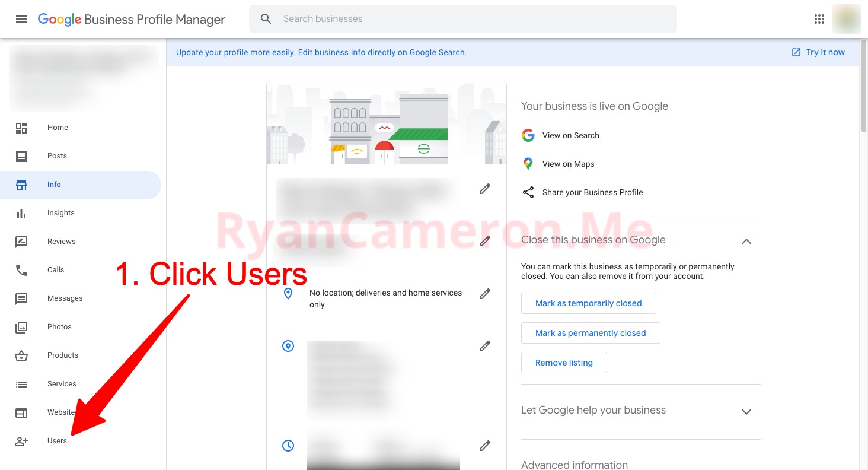Click the Google Maps pin icon

[x=528, y=164]
